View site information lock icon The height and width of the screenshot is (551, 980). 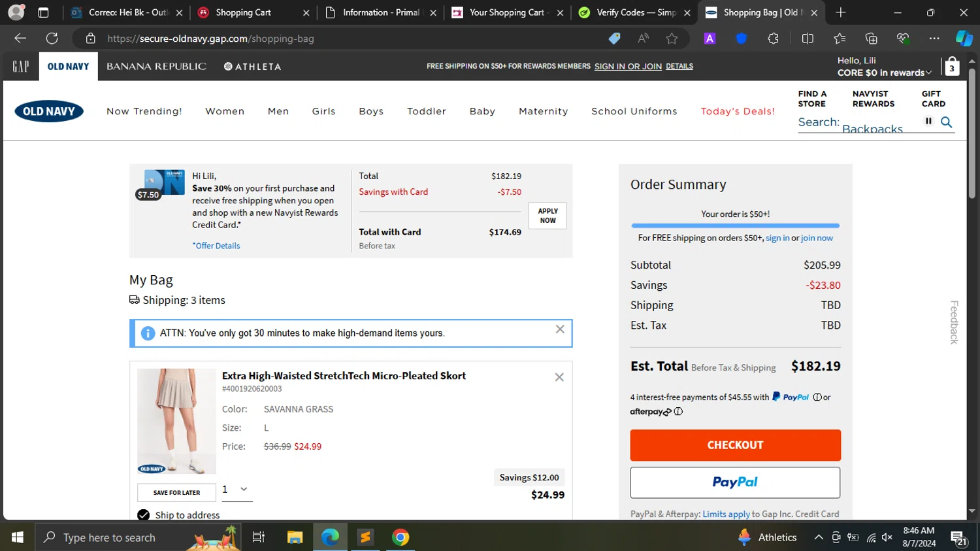pyautogui.click(x=91, y=39)
